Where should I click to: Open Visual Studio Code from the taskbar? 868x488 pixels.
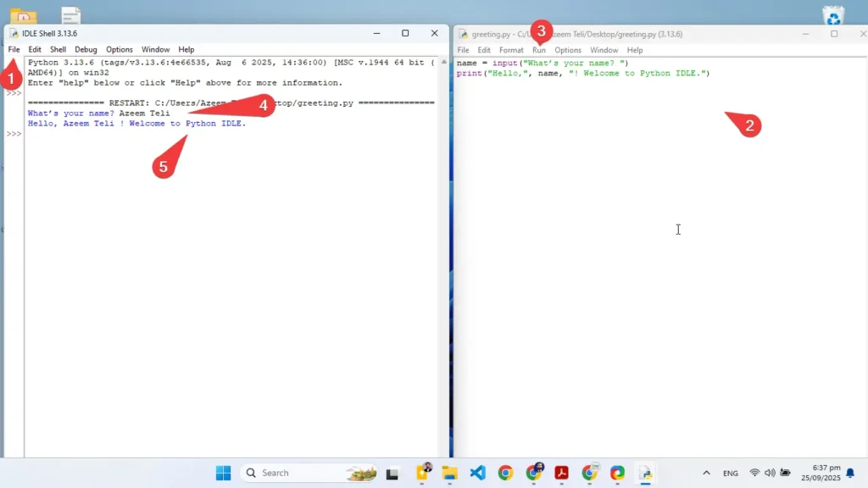(477, 473)
